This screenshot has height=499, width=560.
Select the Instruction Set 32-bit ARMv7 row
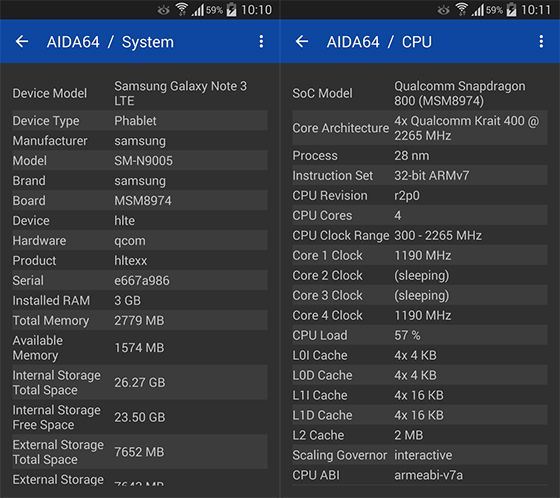pyautogui.click(x=419, y=176)
